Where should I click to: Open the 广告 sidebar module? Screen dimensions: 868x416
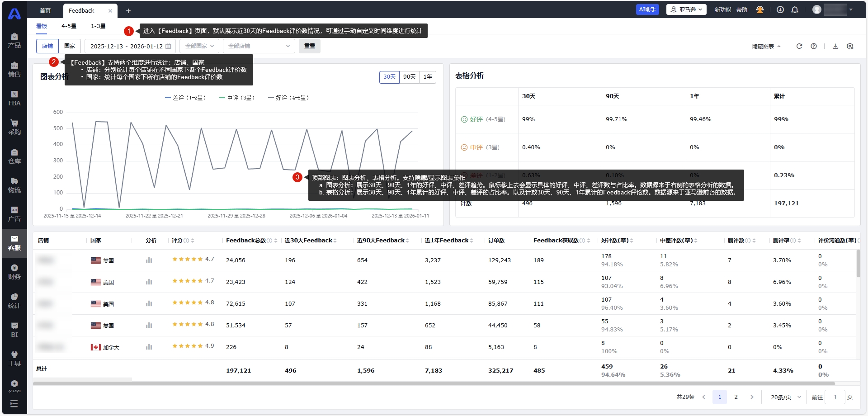14,214
